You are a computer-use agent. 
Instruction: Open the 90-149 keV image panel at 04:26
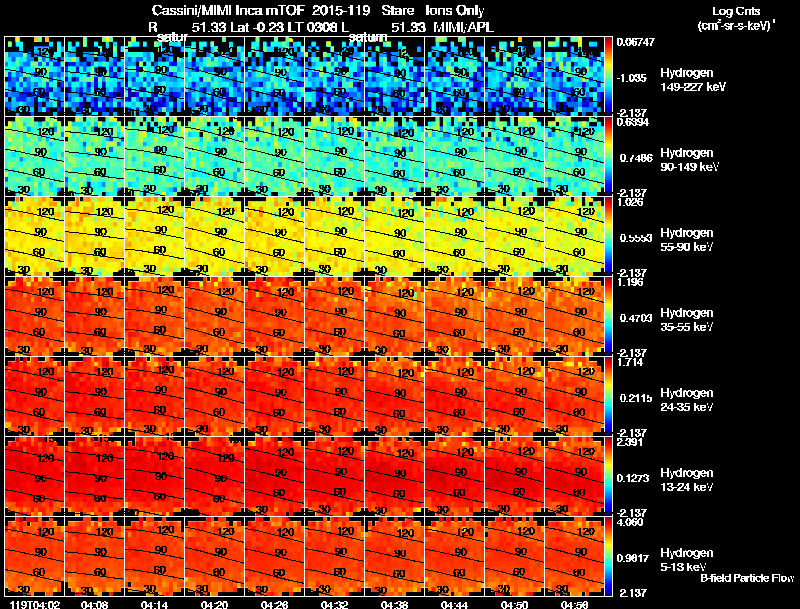274,156
